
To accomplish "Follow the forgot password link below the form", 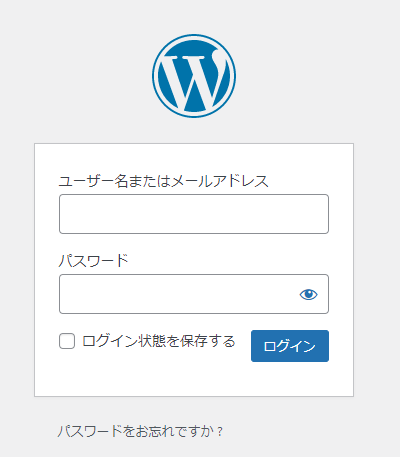I will coord(140,431).
